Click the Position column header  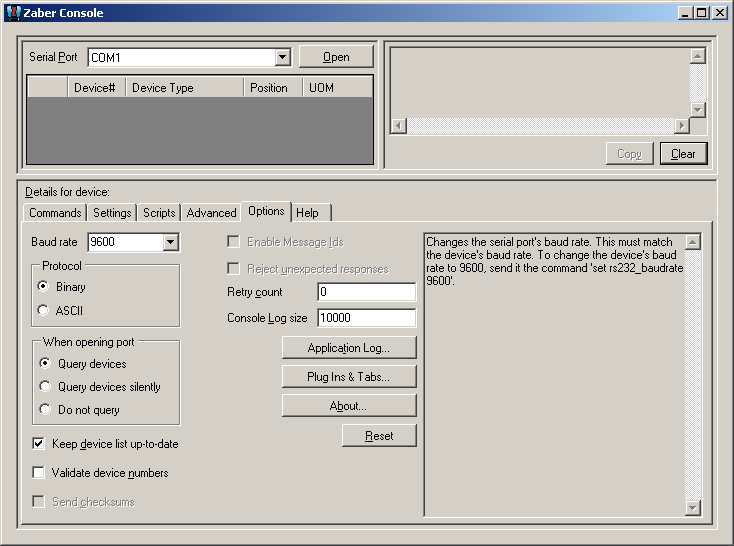point(273,88)
